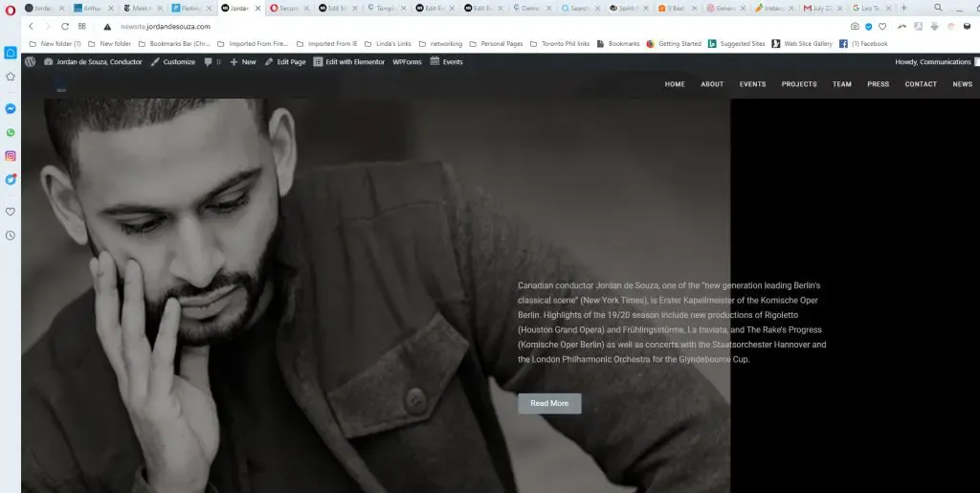The image size is (980, 493).
Task: Open the Opera main menu
Action: click(11, 9)
